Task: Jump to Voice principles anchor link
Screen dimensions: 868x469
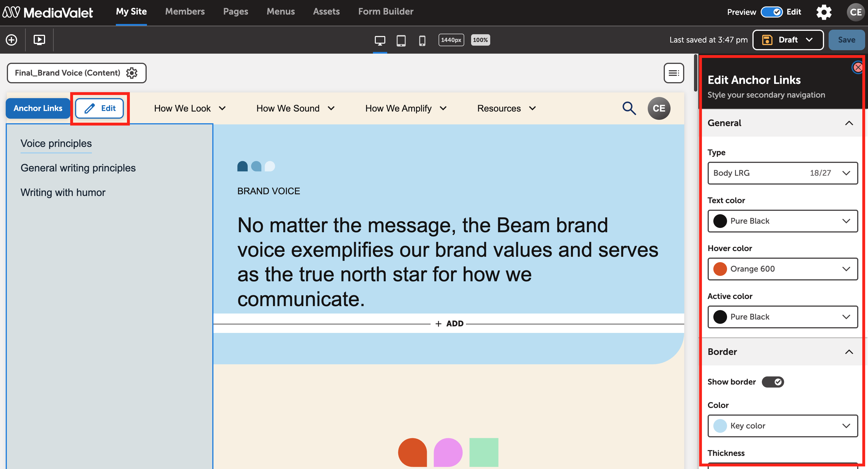Action: point(56,143)
